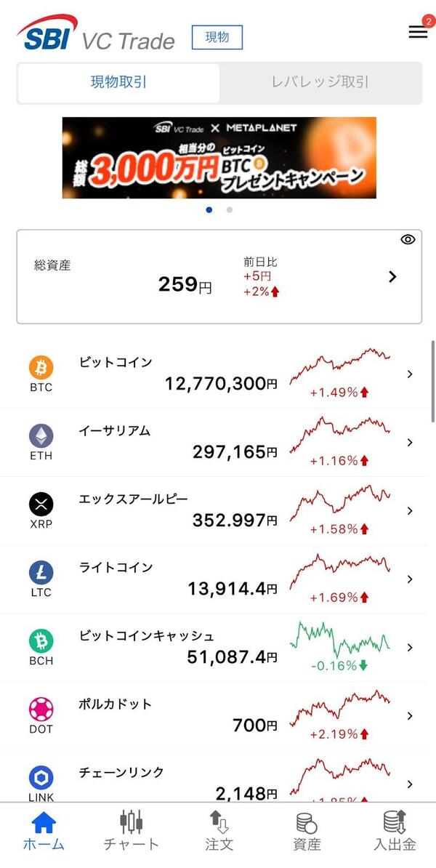
Task: Tap the Litecoin LTC coin icon
Action: (41, 572)
